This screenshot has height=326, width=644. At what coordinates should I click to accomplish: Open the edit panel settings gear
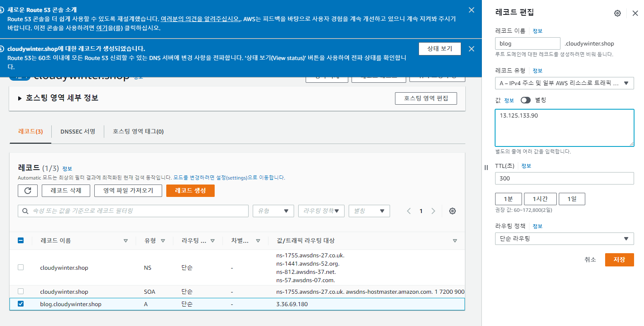[x=618, y=13]
